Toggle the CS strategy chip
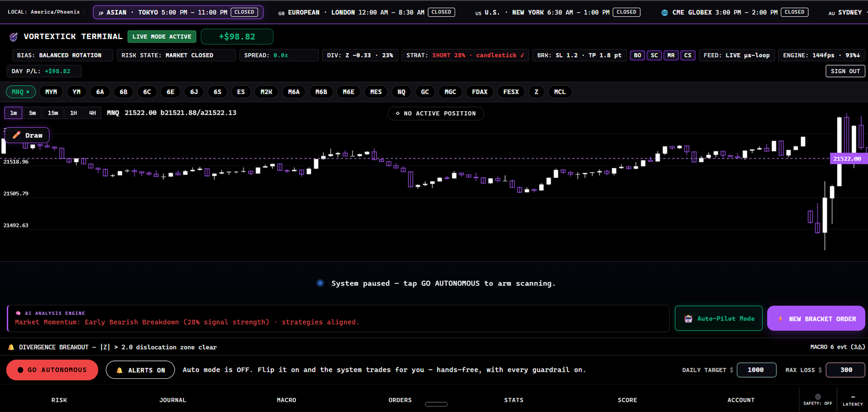 (688, 55)
